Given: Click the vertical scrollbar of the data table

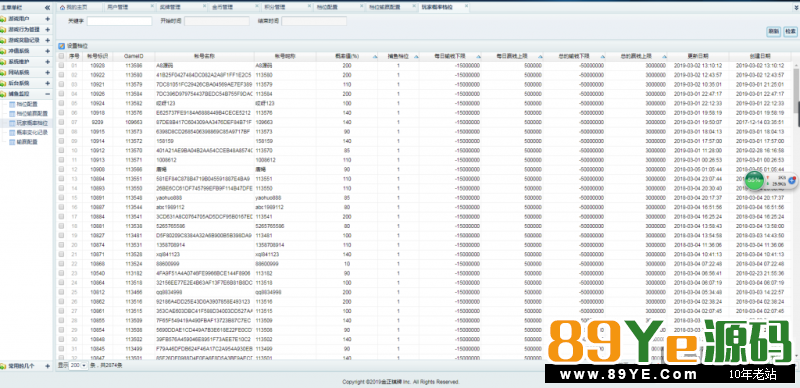Looking at the screenshot, I should (x=797, y=209).
